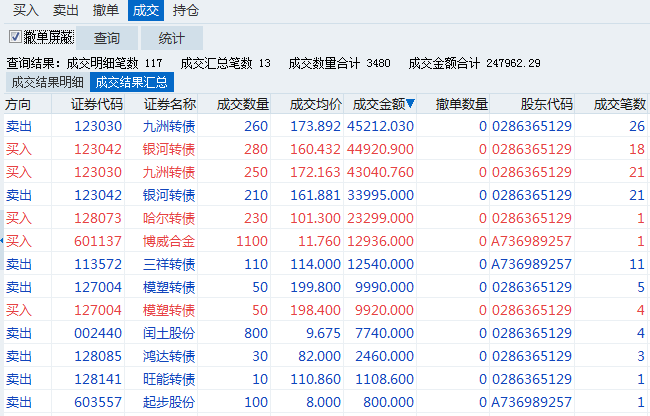650x416 pixels.
Task: Sort by 方向 column header
Action: click(27, 104)
